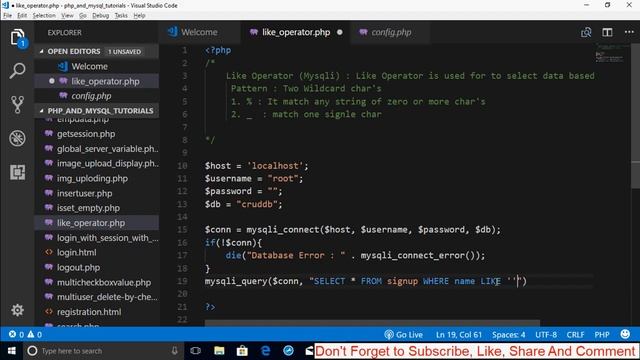Select config.php in Open Editors

point(97,96)
